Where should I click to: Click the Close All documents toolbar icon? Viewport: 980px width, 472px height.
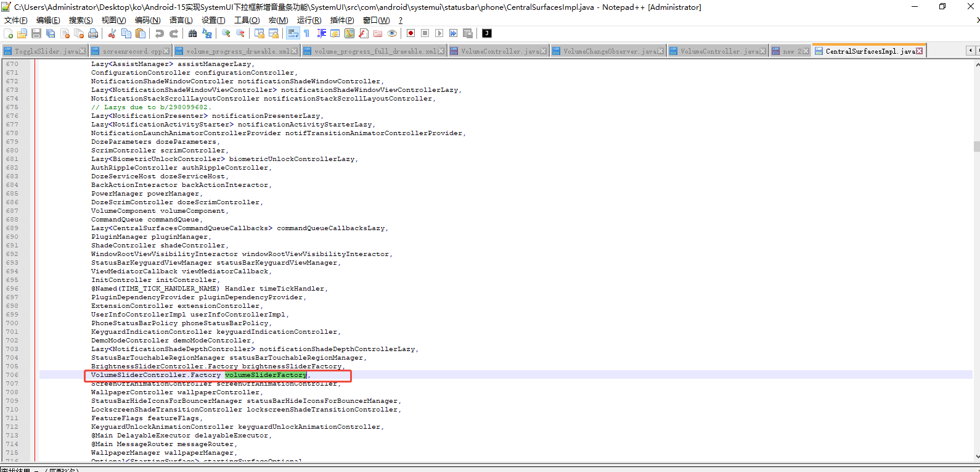(79, 33)
